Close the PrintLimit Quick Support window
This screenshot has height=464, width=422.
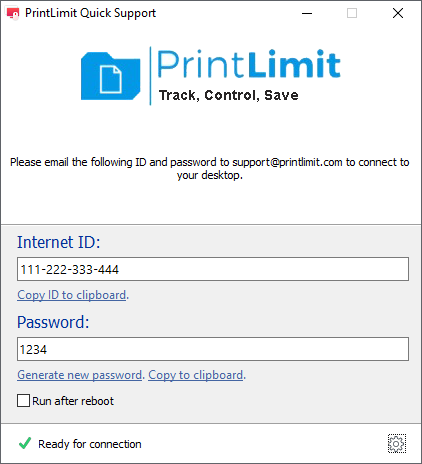tap(398, 13)
